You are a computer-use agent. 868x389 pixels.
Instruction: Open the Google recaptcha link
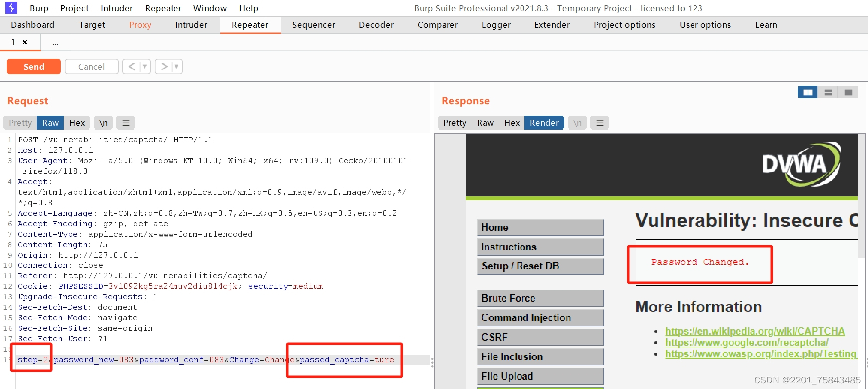click(746, 342)
